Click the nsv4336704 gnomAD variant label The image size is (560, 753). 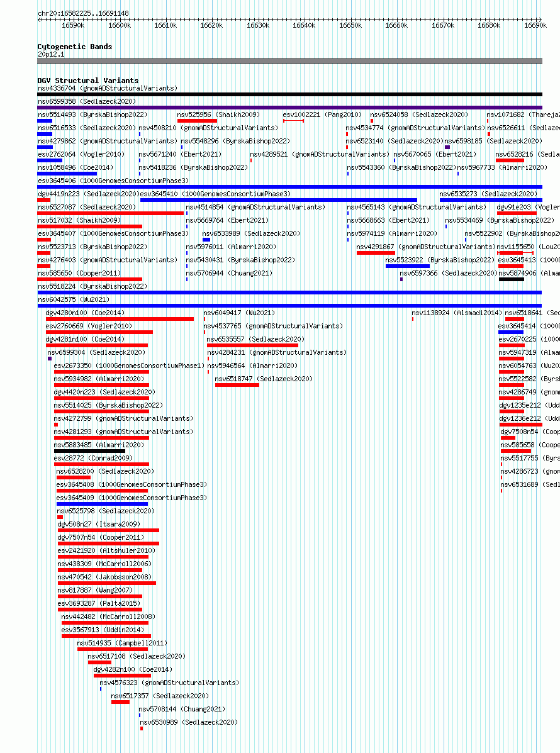click(x=108, y=88)
